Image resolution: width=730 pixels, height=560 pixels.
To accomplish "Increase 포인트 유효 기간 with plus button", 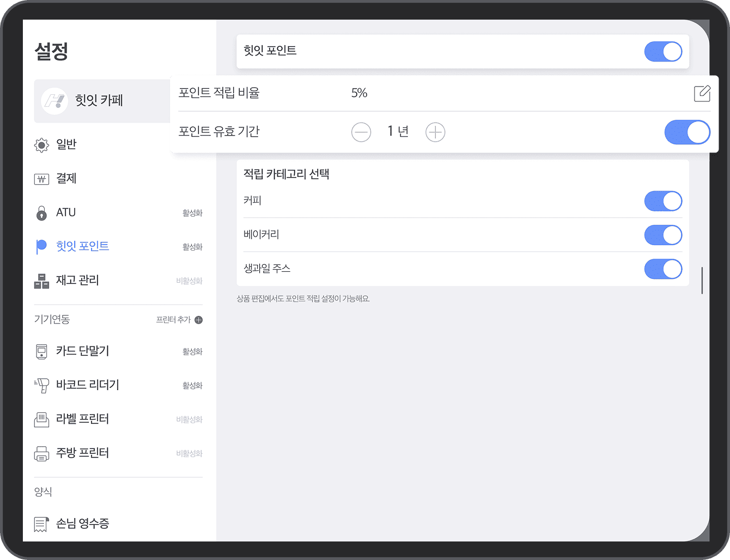I will (435, 132).
